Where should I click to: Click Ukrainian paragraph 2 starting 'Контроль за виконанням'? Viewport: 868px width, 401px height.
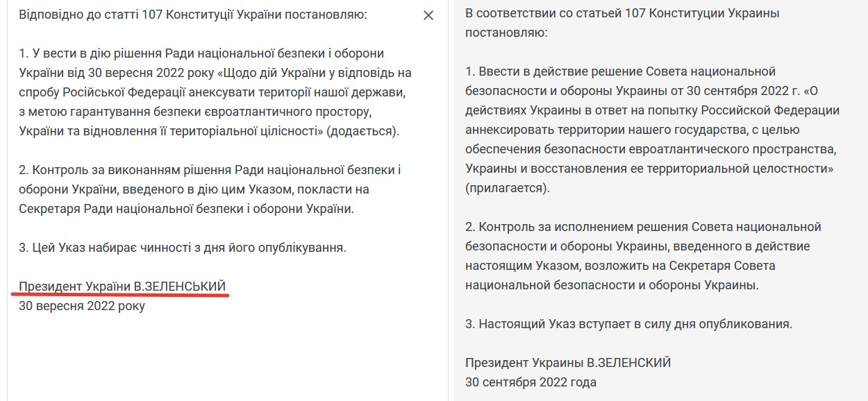pyautogui.click(x=210, y=189)
